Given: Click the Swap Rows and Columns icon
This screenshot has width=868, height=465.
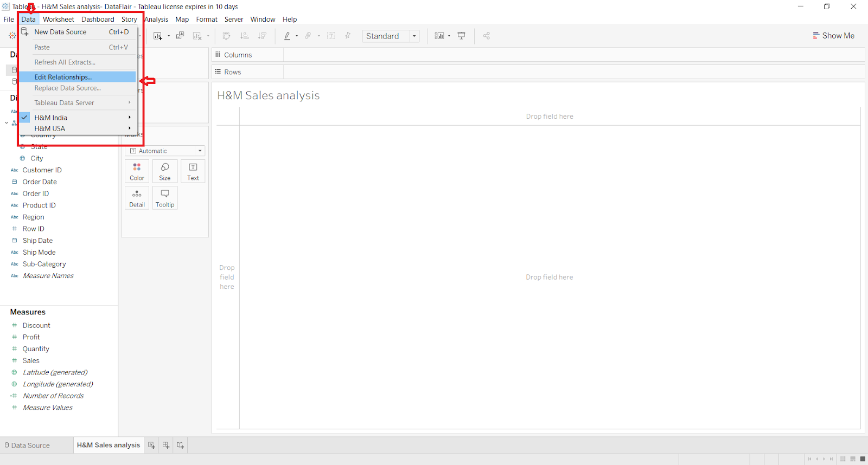Looking at the screenshot, I should click(x=227, y=36).
